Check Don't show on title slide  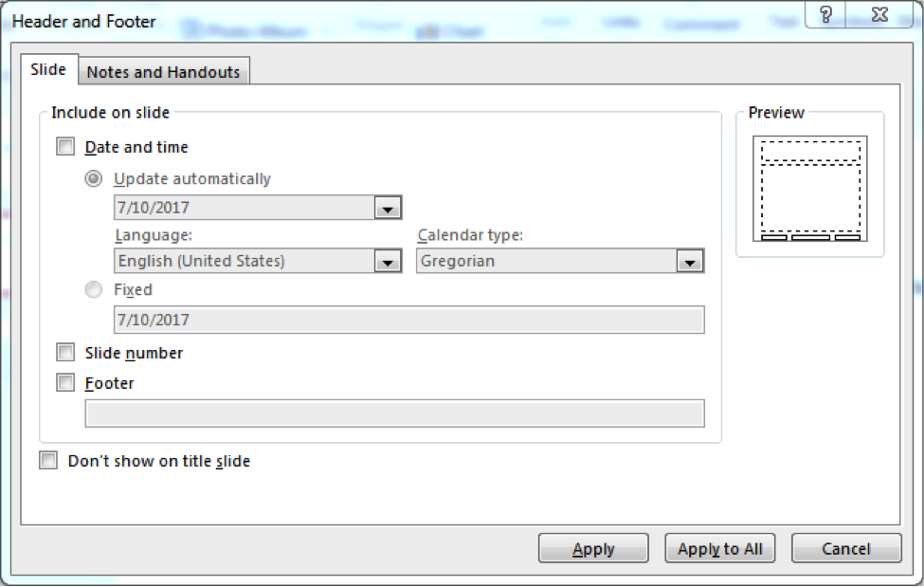[x=46, y=461]
